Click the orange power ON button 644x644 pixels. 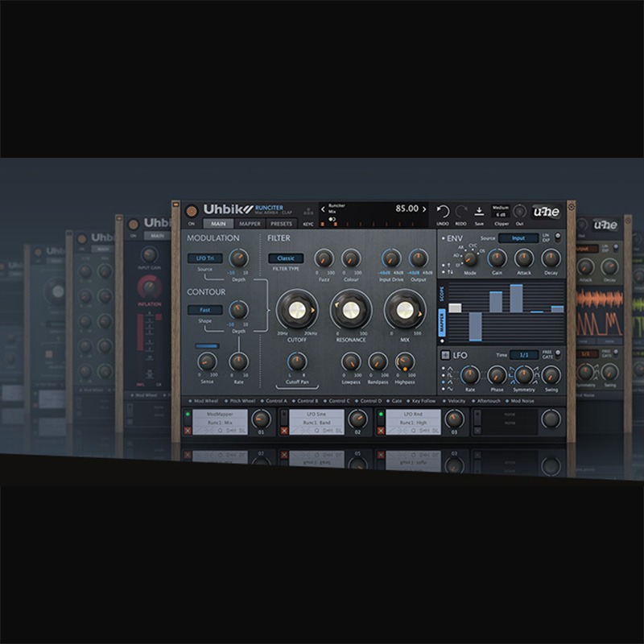[x=192, y=211]
